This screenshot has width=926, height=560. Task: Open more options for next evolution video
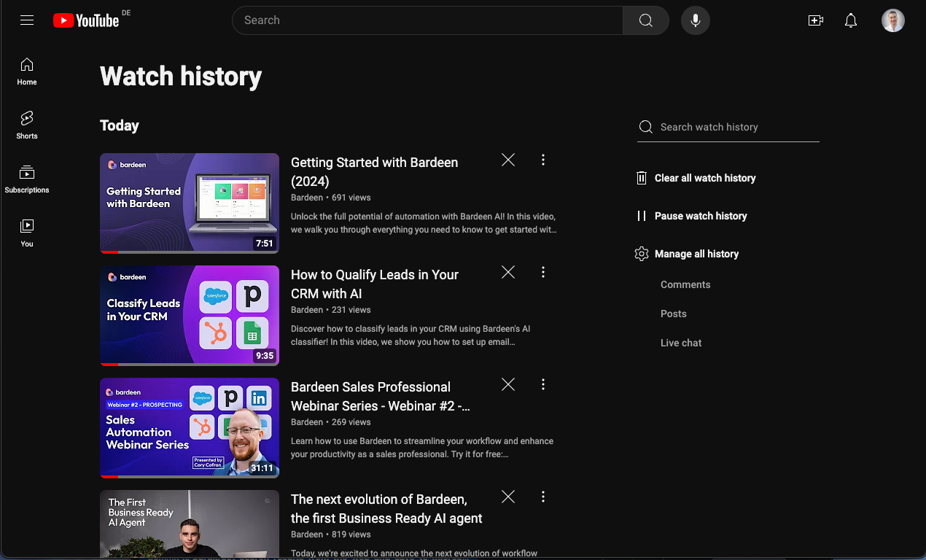click(543, 497)
